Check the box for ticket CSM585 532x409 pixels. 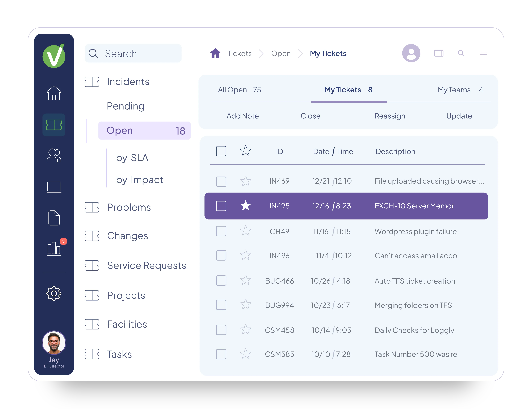click(221, 354)
